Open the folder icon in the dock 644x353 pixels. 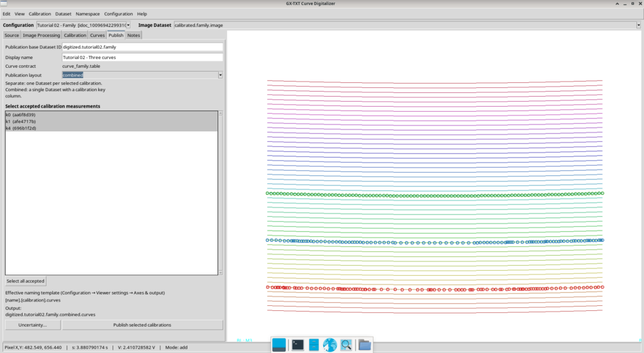(364, 345)
